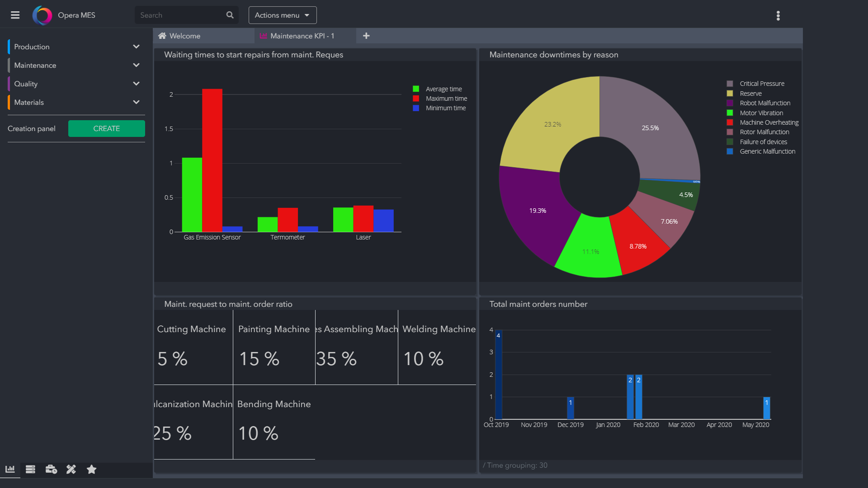Select the Maintenance KPI - 1 tab
Screen dimensions: 868x488
305,36
